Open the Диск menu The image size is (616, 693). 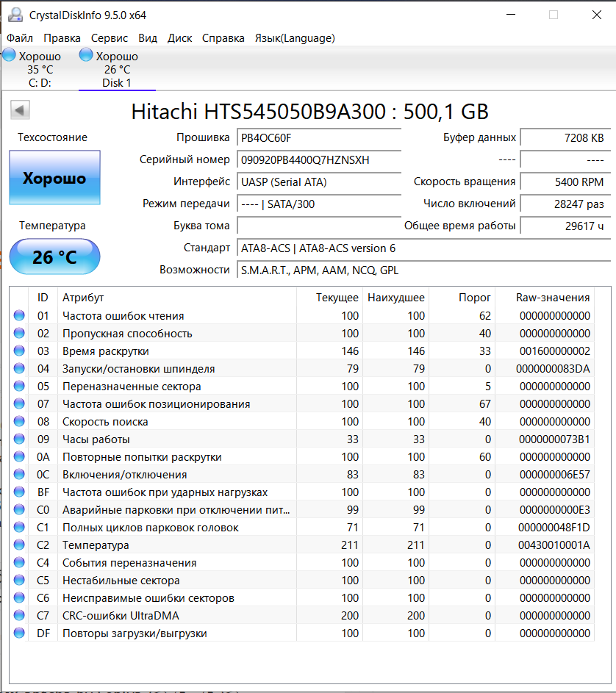coord(179,38)
